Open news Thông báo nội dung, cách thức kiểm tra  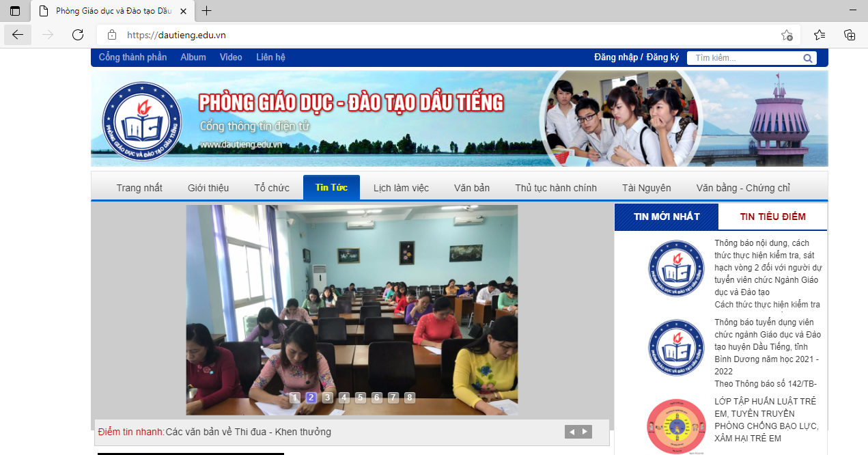coord(768,267)
